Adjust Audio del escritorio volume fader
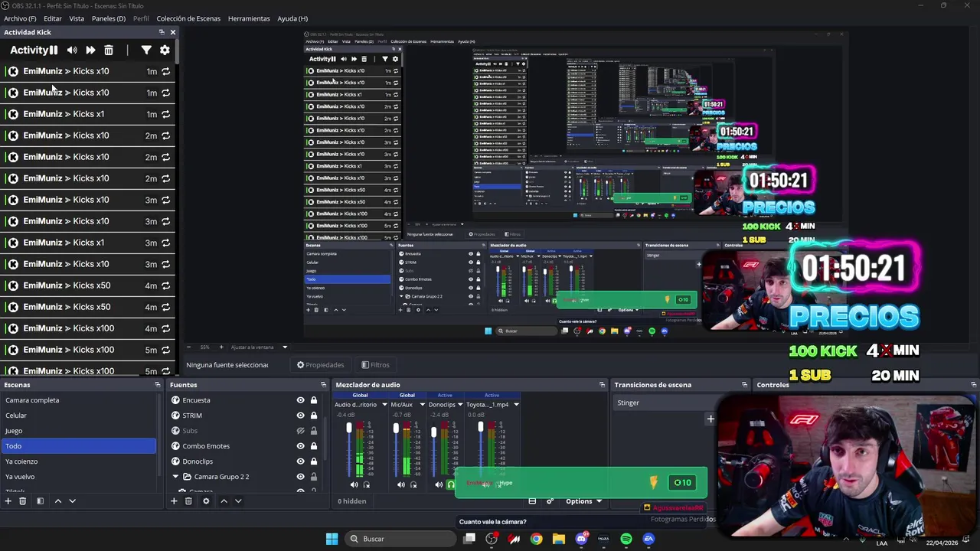The height and width of the screenshot is (551, 980). (349, 429)
